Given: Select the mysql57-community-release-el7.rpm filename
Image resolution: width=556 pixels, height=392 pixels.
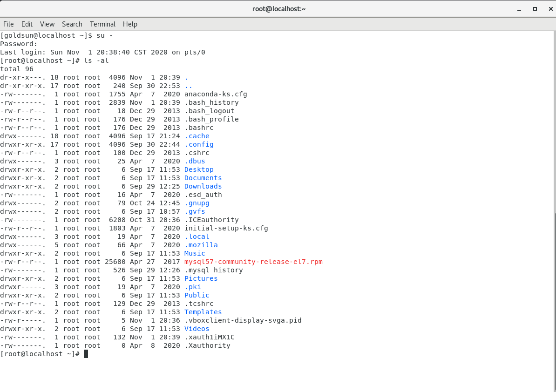Looking at the screenshot, I should [x=253, y=262].
